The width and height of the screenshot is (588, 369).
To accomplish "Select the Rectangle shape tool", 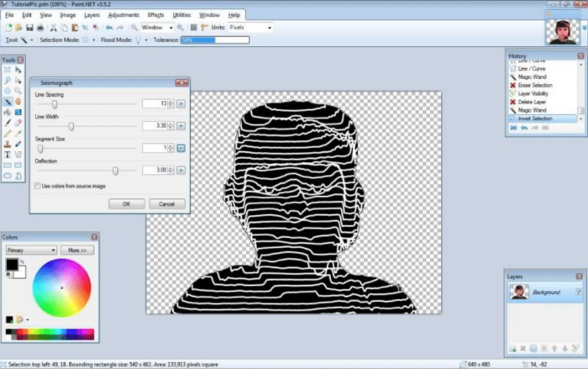I will 7,166.
